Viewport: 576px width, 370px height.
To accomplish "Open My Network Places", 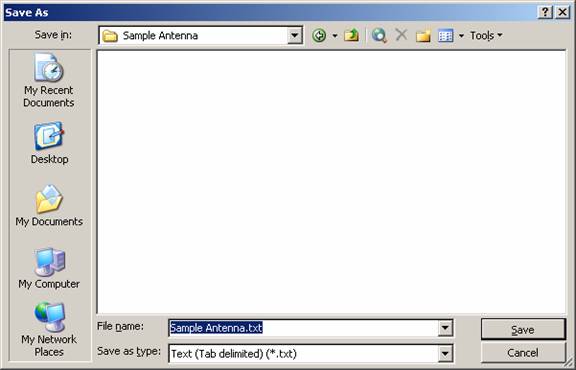I will 49,330.
